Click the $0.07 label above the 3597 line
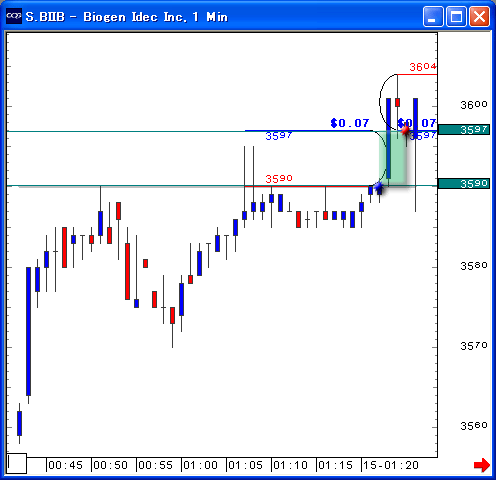 pyautogui.click(x=350, y=123)
